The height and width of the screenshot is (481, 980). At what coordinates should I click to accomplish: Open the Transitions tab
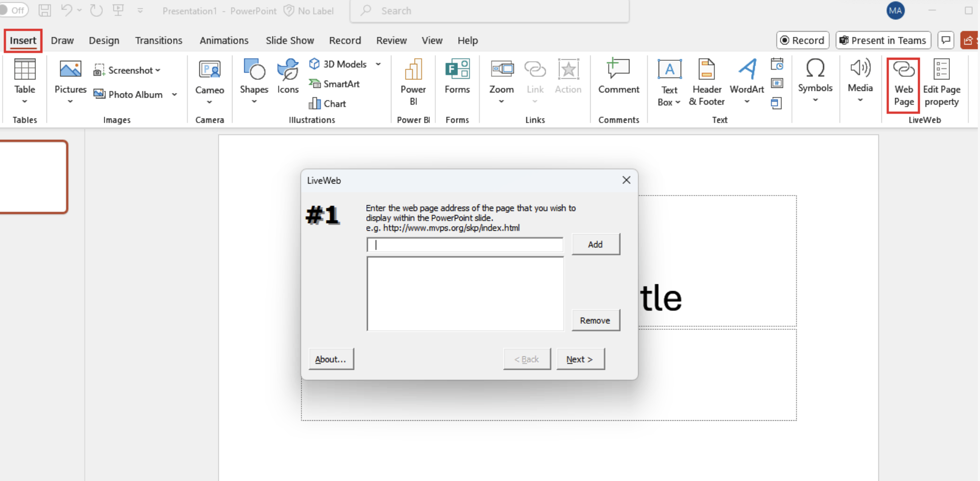[x=158, y=40]
